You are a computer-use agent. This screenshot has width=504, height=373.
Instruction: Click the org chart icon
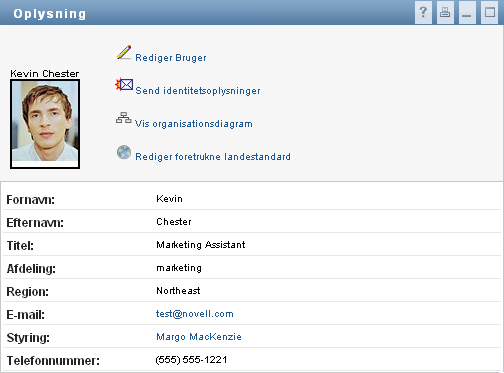tap(124, 118)
